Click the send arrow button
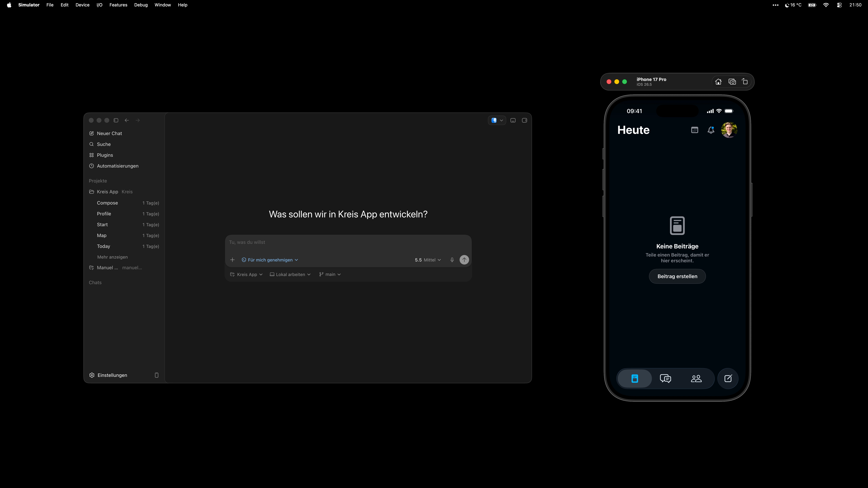This screenshot has height=488, width=868. 464,260
